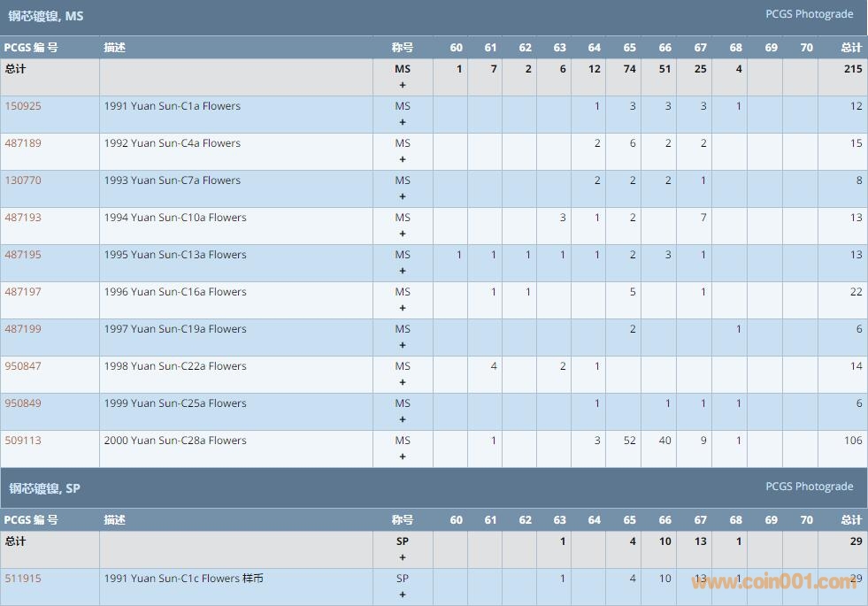Expand plus grades for 1991 Yuan Sun-C1a row
The image size is (868, 606).
(403, 123)
